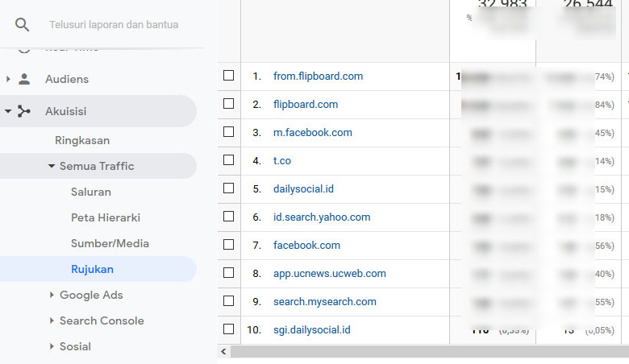The width and height of the screenshot is (629, 364).
Task: Focus the Telusuri laporan dan bantuan search field
Action: (x=115, y=24)
